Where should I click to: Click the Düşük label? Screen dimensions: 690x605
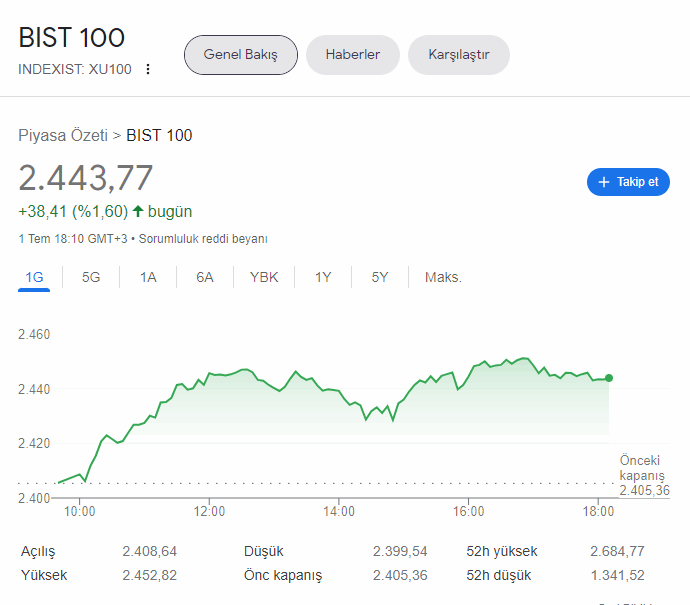[x=264, y=551]
